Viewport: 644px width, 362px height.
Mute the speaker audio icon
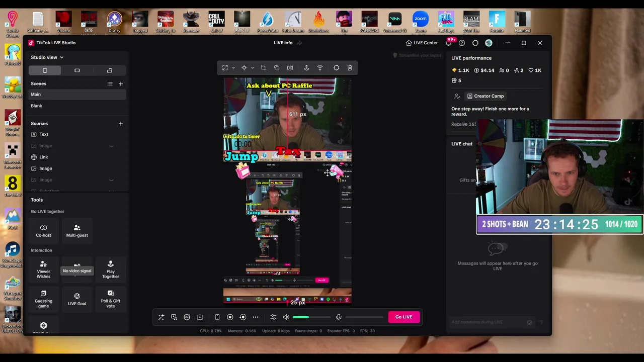pyautogui.click(x=286, y=317)
